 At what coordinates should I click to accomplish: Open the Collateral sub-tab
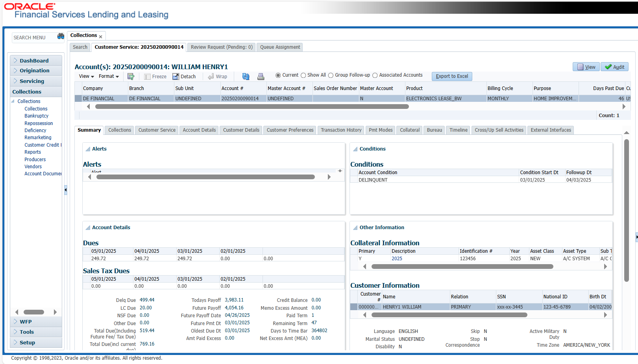(x=410, y=130)
